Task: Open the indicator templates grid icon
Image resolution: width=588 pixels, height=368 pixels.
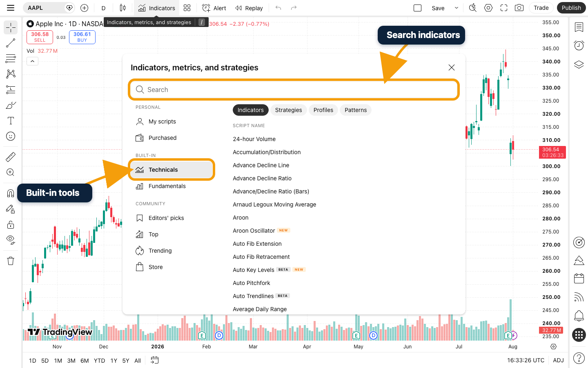Action: (x=187, y=8)
